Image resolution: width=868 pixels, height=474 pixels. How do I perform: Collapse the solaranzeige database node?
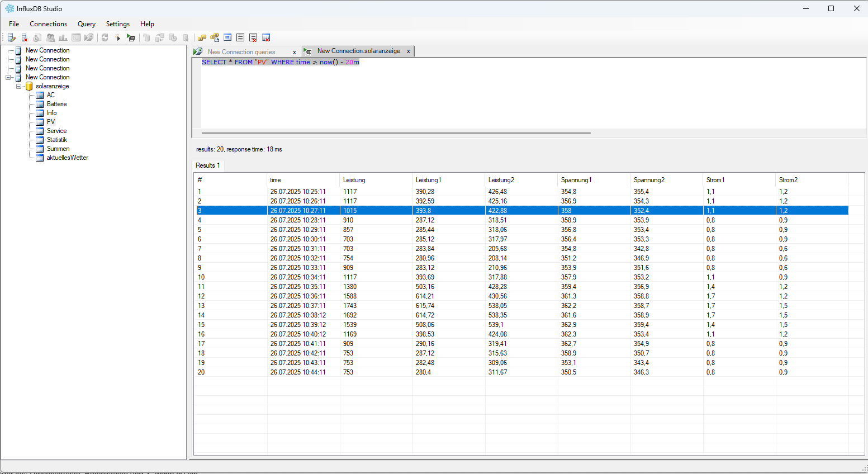pos(18,86)
